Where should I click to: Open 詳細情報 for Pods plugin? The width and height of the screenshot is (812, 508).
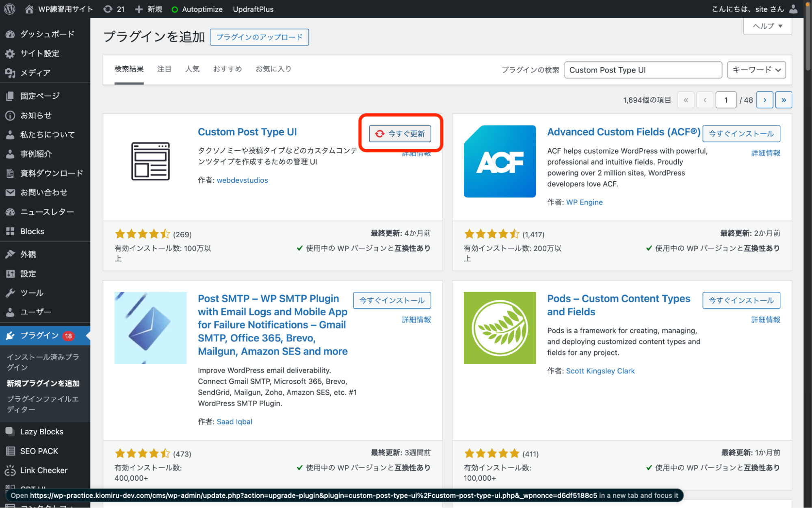pyautogui.click(x=766, y=320)
